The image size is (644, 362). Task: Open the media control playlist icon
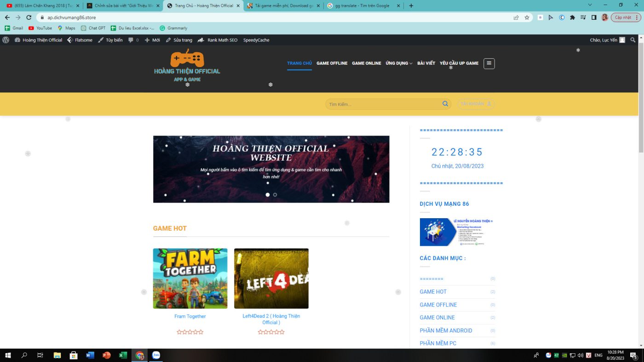[583, 17]
